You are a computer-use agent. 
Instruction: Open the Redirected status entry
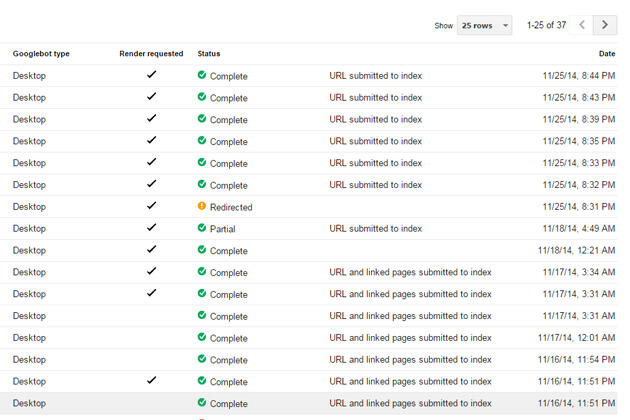point(231,207)
